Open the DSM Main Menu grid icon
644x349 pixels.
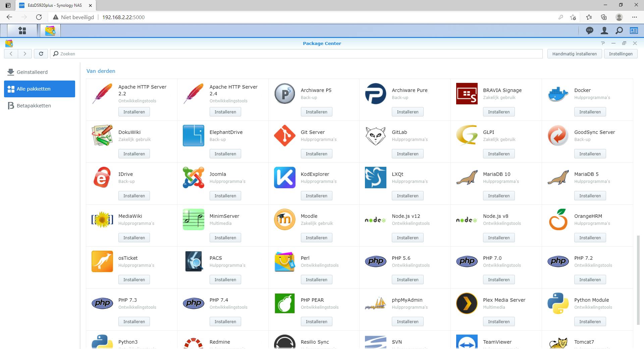(22, 31)
